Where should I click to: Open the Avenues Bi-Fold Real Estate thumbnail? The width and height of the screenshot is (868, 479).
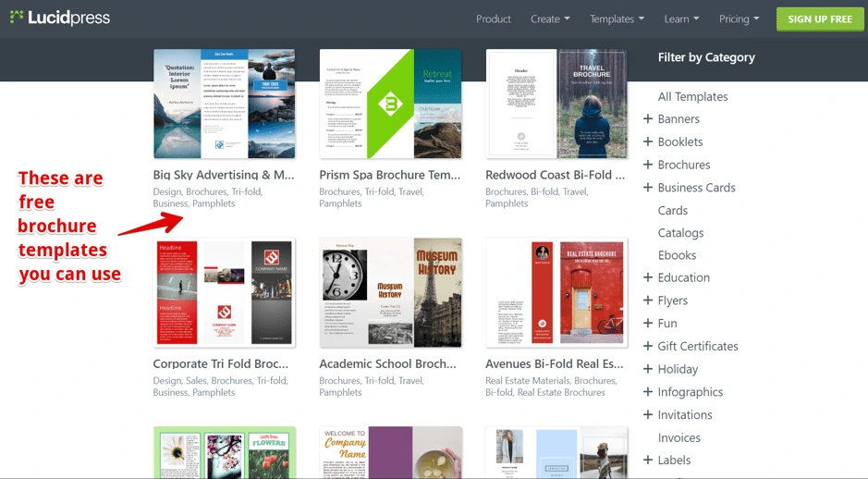556,292
